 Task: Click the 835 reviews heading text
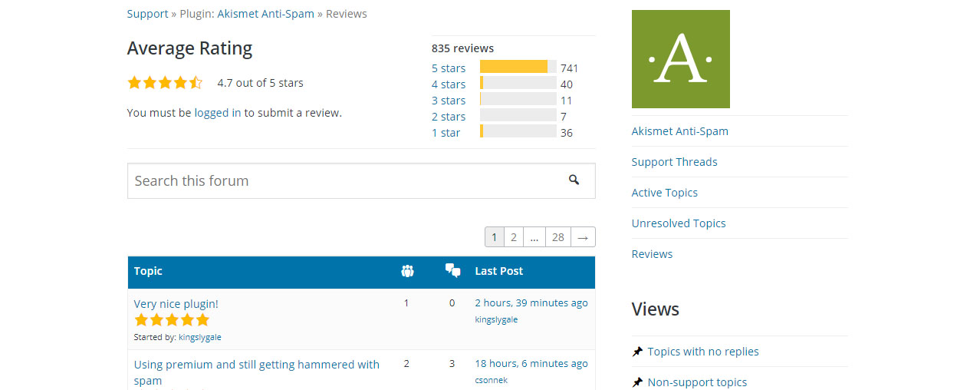pos(463,48)
